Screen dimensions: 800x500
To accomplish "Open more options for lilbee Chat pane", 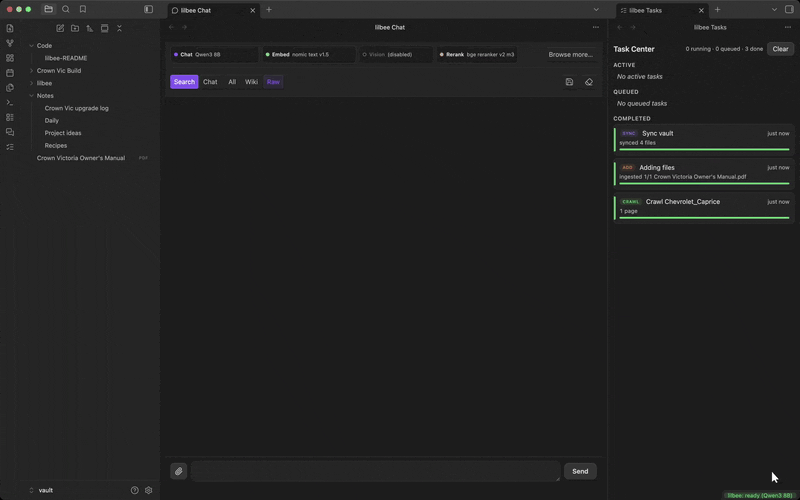I will click(x=595, y=27).
